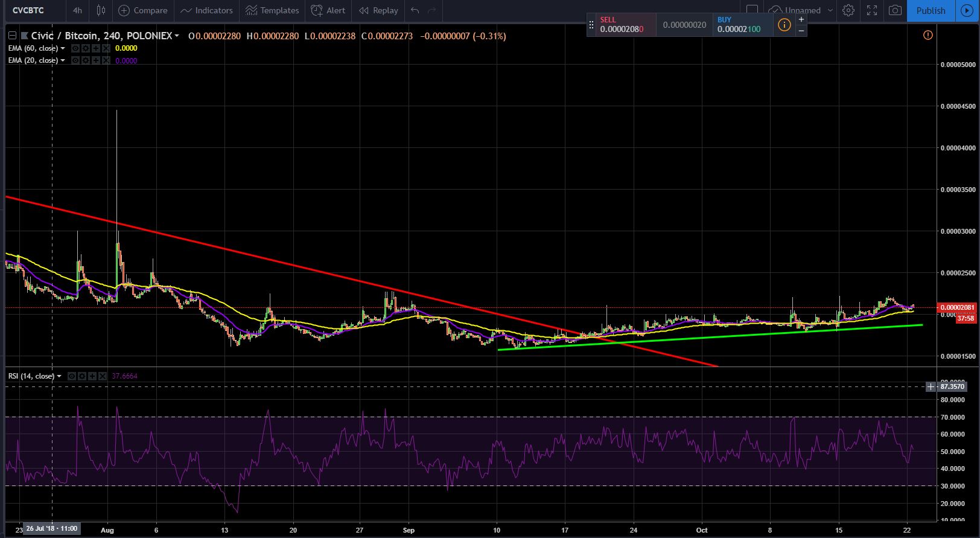Click the 0.00005000 price scale label
The width and height of the screenshot is (980, 538).
(x=958, y=65)
